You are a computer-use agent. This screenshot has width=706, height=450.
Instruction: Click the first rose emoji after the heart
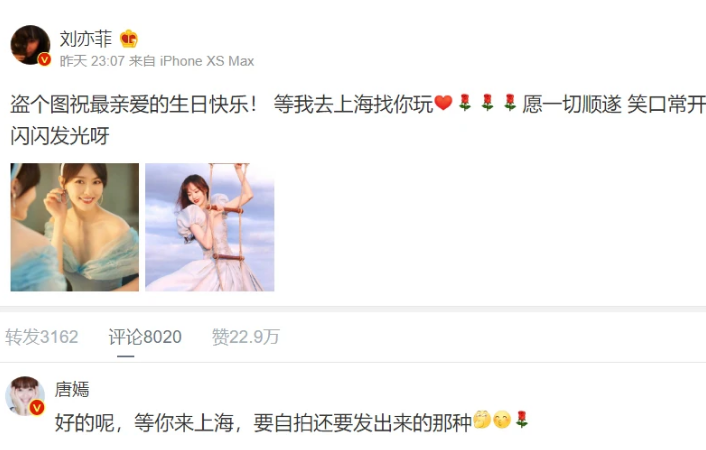tap(465, 103)
